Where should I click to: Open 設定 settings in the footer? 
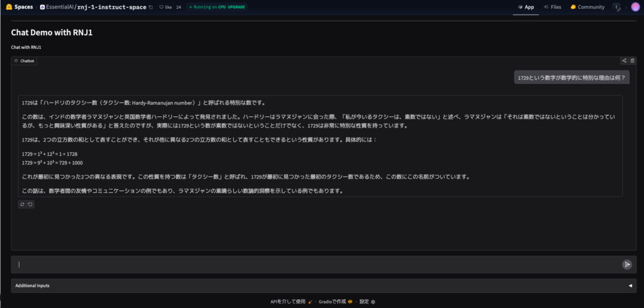coord(367,302)
